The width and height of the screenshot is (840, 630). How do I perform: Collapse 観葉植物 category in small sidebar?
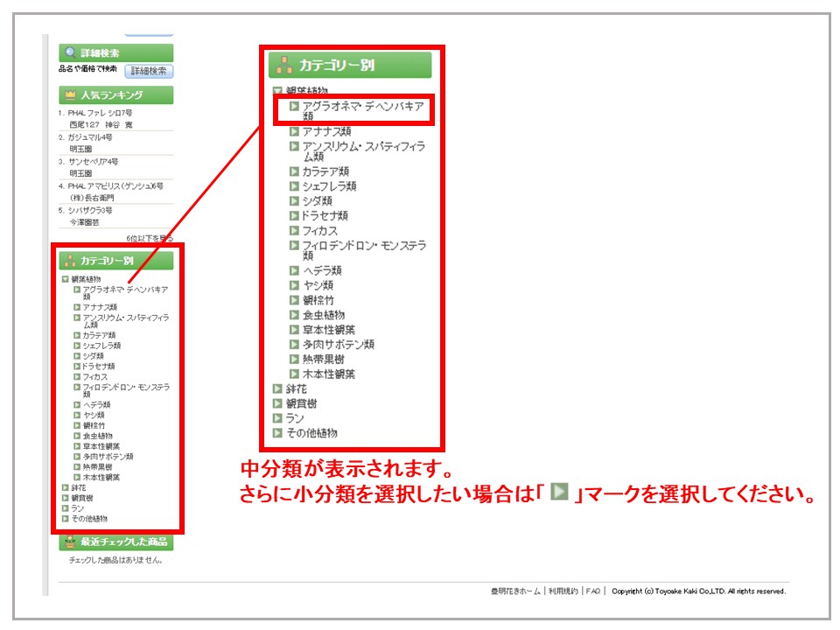coord(65,279)
